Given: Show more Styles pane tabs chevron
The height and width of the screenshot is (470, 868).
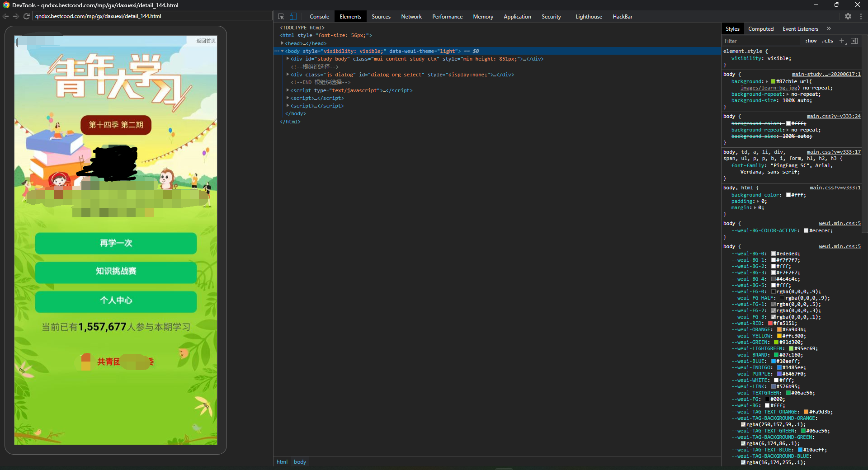Looking at the screenshot, I should 829,28.
